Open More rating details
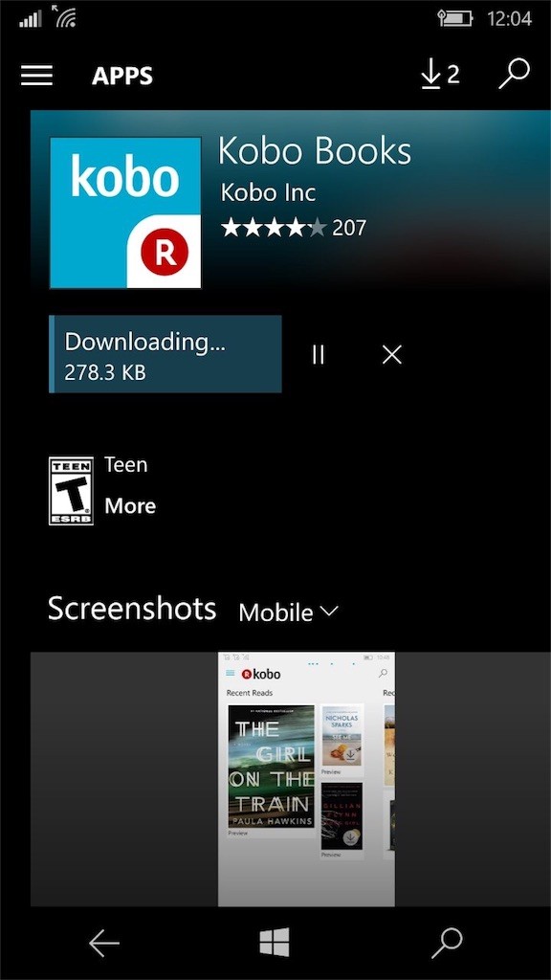This screenshot has width=551, height=980. click(130, 505)
